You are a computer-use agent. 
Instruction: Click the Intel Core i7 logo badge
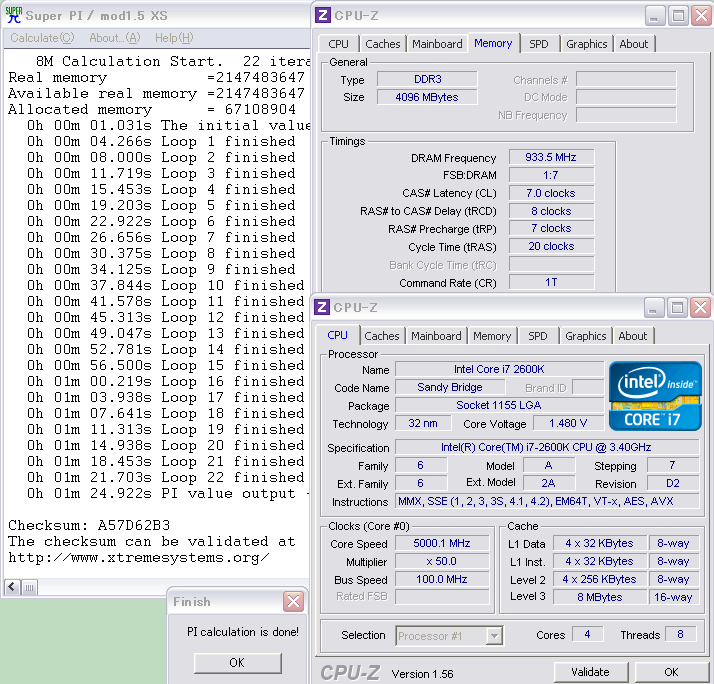click(655, 396)
